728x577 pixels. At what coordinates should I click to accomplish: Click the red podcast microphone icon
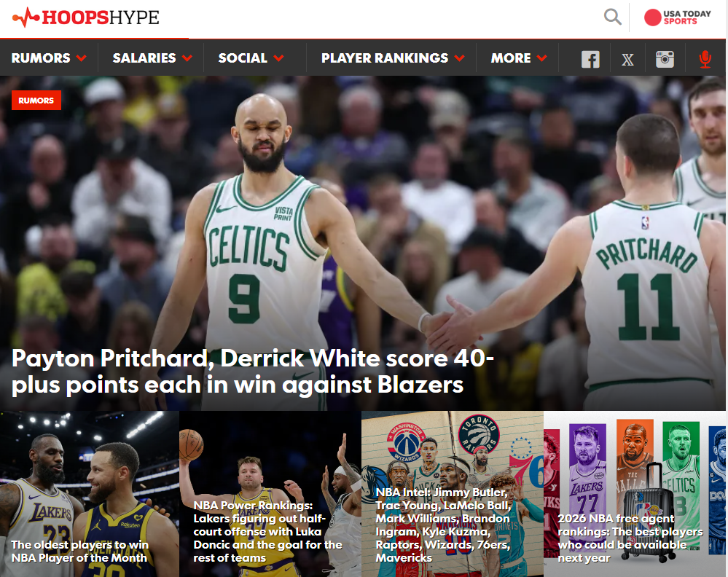pos(705,60)
